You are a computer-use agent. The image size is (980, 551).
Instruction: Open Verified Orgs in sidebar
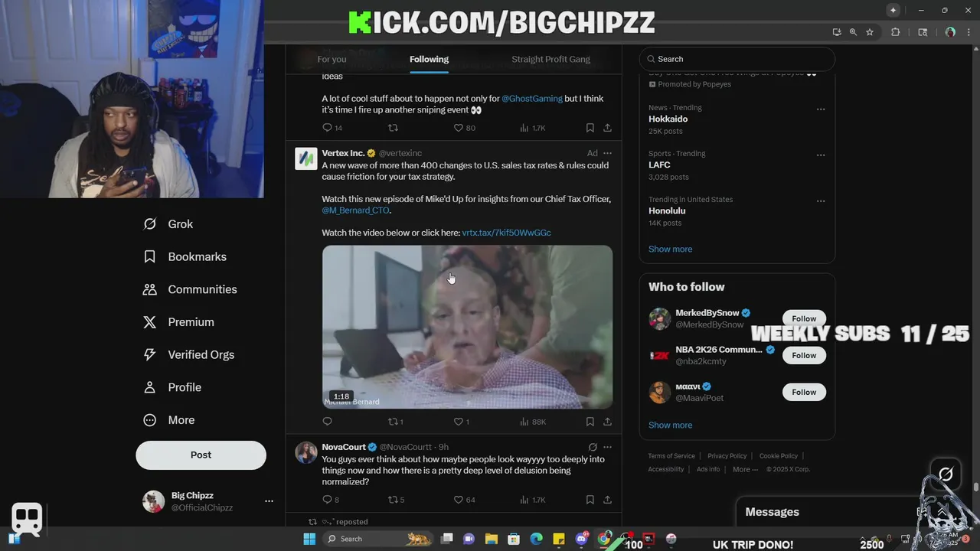189,355
